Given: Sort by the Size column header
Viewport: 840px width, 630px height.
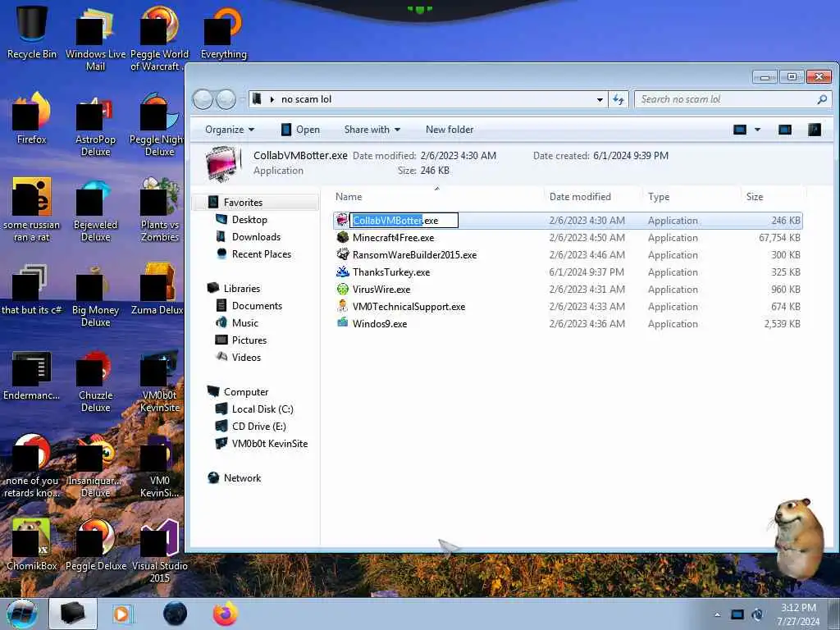Looking at the screenshot, I should point(773,197).
